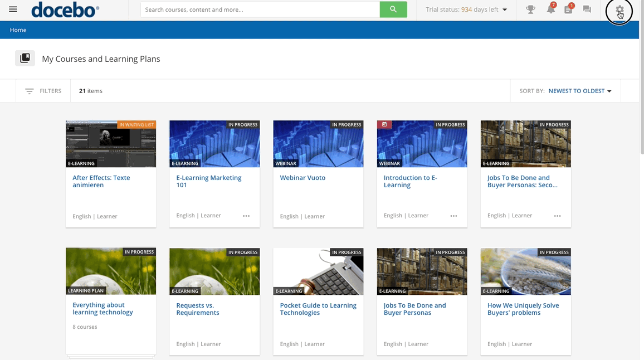Open the three-dot menu for E-Learning Marketing 101
The image size is (644, 360).
pos(246,216)
